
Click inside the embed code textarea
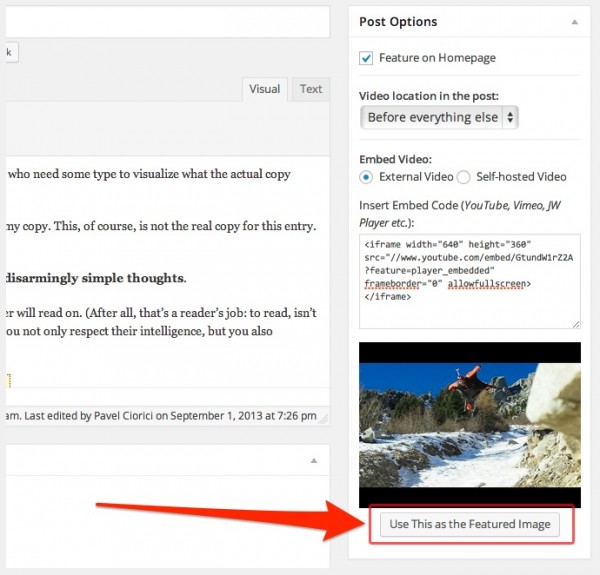point(469,280)
